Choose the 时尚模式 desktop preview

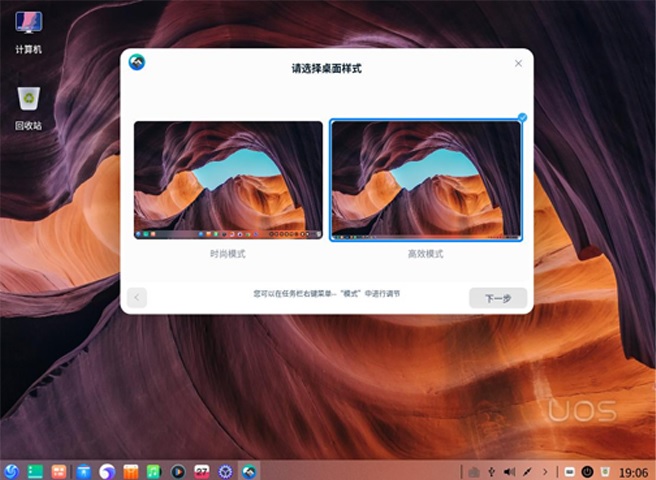[228, 180]
